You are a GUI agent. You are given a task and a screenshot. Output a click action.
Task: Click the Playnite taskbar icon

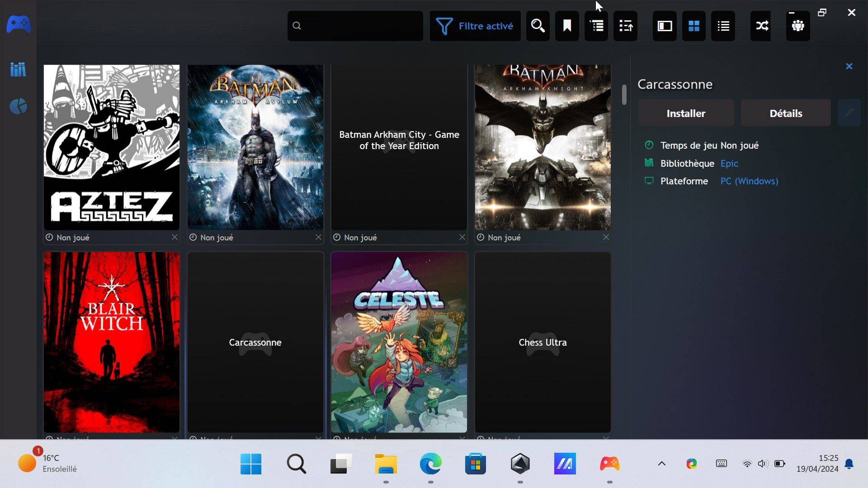[609, 464]
